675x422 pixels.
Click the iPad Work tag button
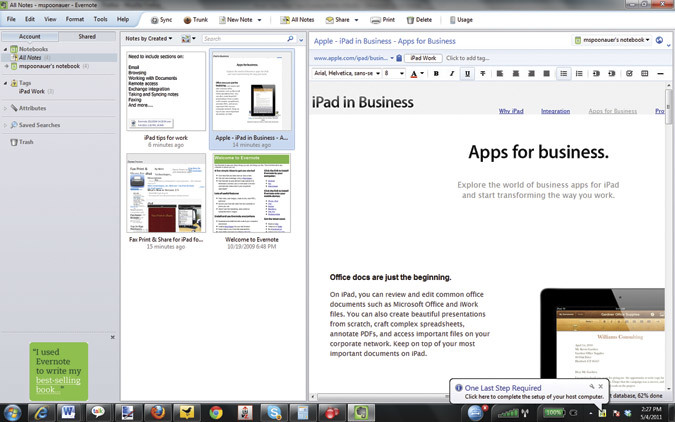pos(423,58)
